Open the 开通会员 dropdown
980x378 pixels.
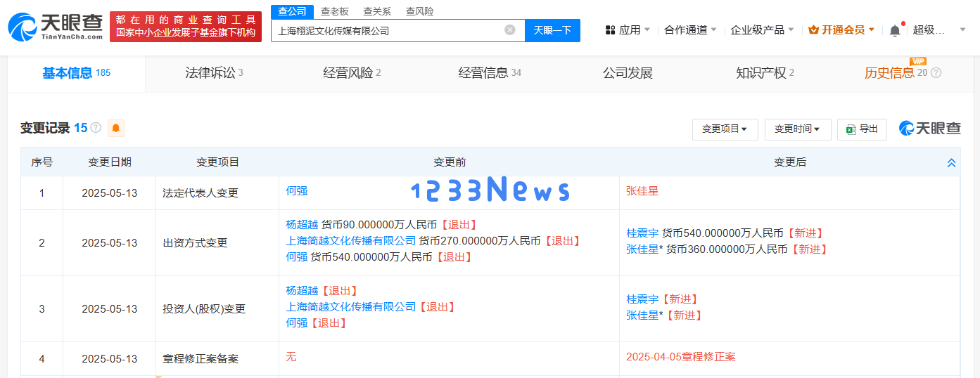(841, 30)
